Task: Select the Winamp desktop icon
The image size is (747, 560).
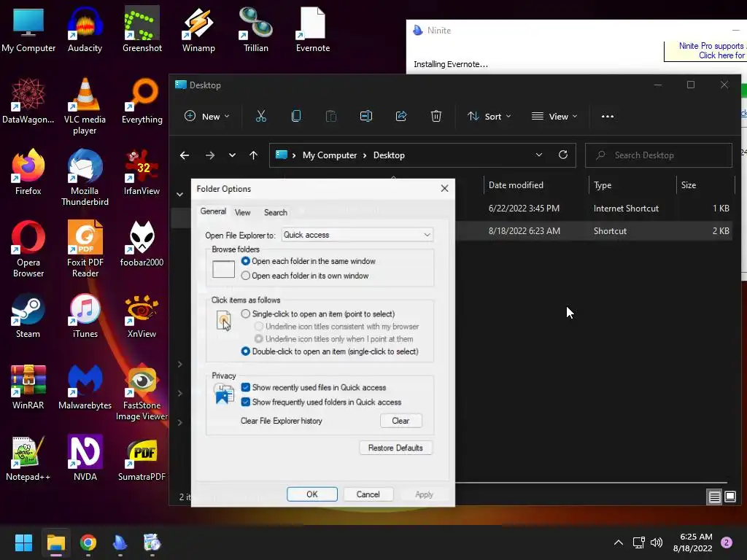Action: coord(198,29)
